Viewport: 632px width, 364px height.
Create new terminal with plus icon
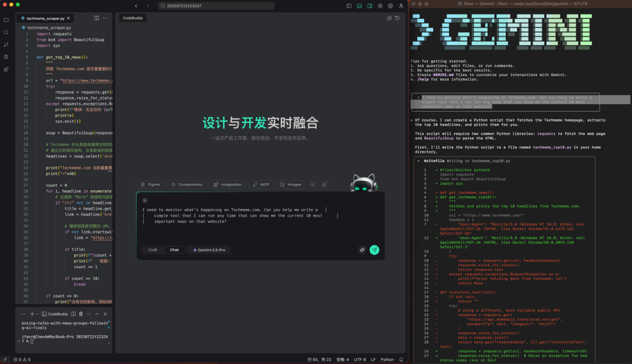coord(32,314)
